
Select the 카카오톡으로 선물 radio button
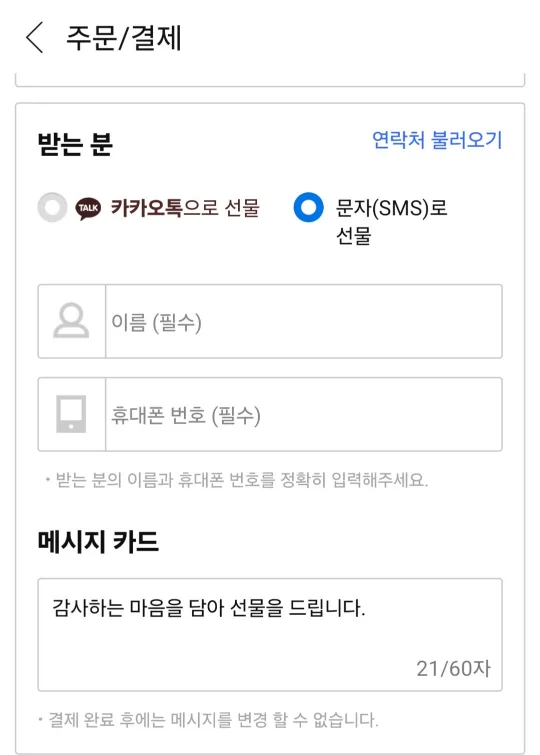[x=53, y=208]
